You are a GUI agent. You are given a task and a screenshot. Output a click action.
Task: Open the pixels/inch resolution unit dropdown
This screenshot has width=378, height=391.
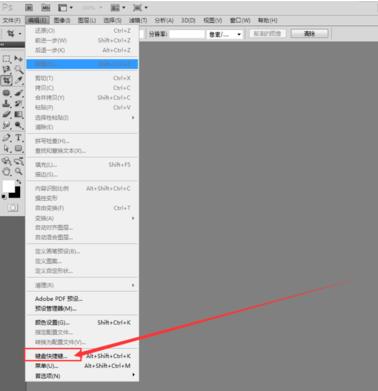click(x=225, y=34)
